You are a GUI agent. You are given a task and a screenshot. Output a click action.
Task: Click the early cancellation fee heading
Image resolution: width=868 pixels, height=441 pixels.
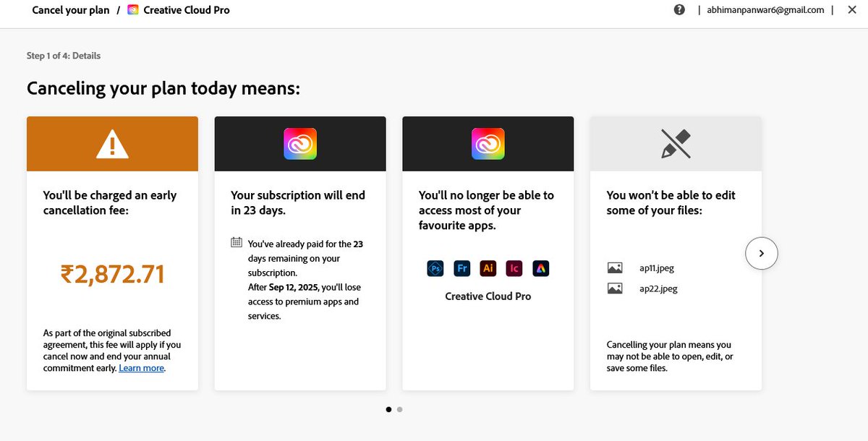click(110, 203)
